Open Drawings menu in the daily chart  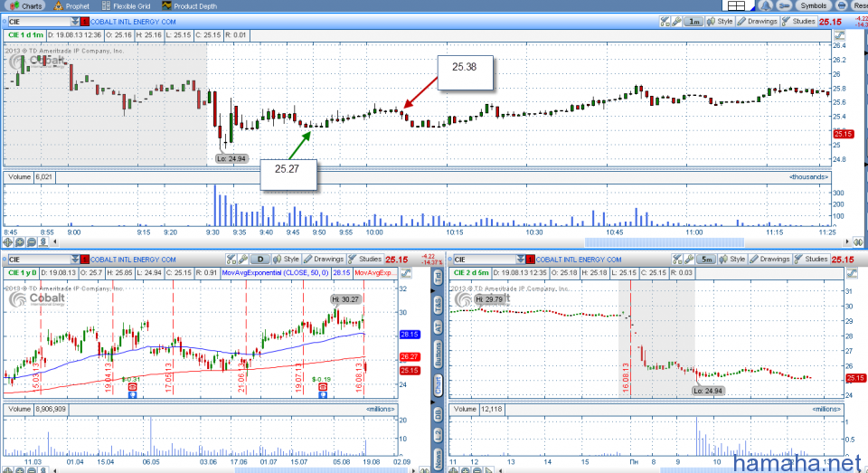coord(324,260)
